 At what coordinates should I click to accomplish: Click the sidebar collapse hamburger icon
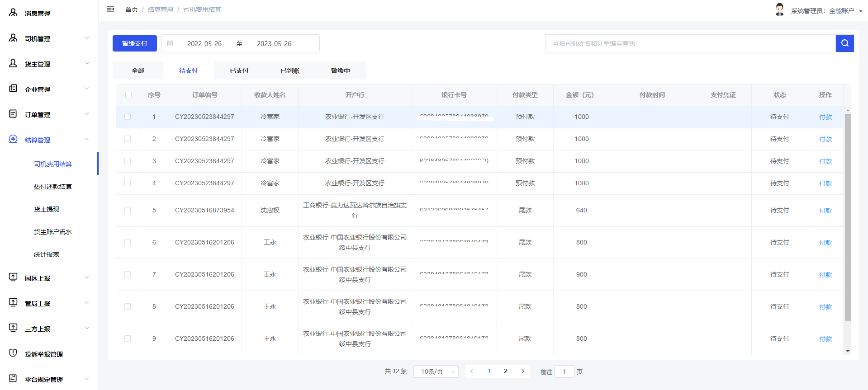tap(110, 9)
